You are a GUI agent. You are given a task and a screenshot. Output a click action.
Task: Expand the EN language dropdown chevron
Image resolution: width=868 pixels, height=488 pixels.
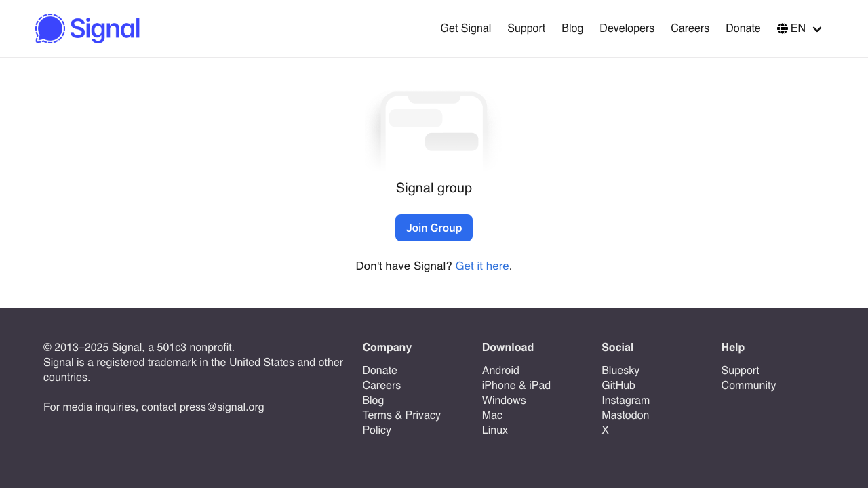coord(817,29)
